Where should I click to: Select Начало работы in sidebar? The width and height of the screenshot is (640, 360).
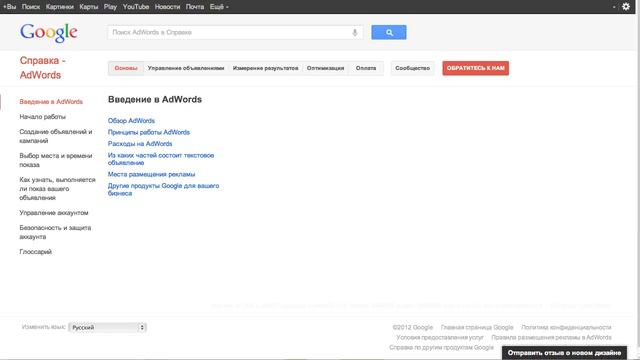tap(42, 117)
